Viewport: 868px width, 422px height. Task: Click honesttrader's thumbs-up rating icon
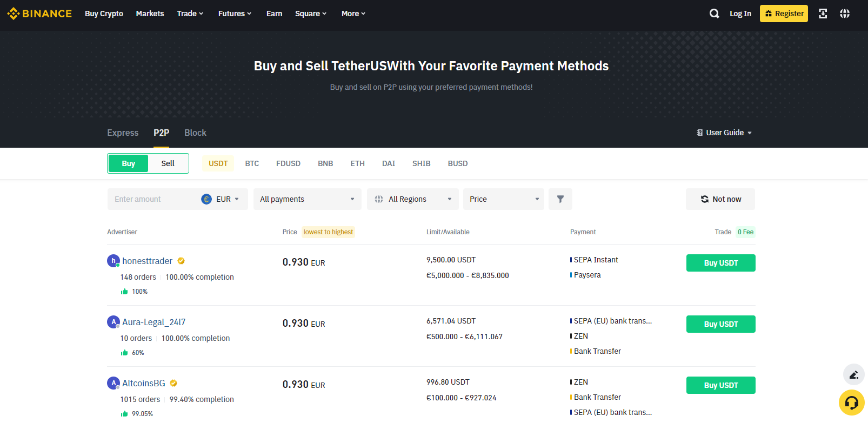click(x=124, y=291)
